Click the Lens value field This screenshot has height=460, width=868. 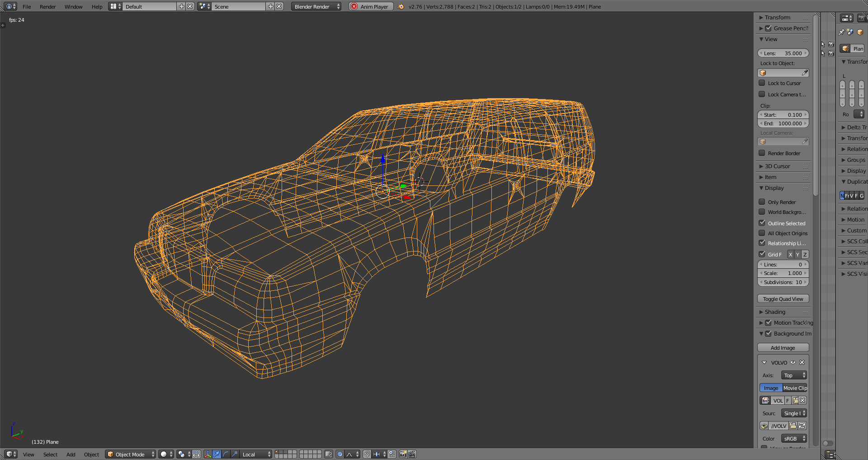click(x=783, y=53)
